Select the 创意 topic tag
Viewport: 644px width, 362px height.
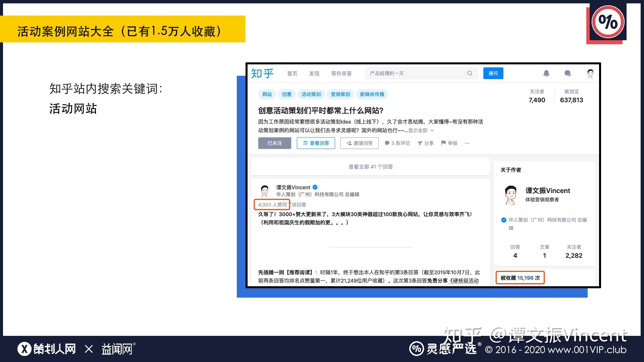(x=286, y=94)
